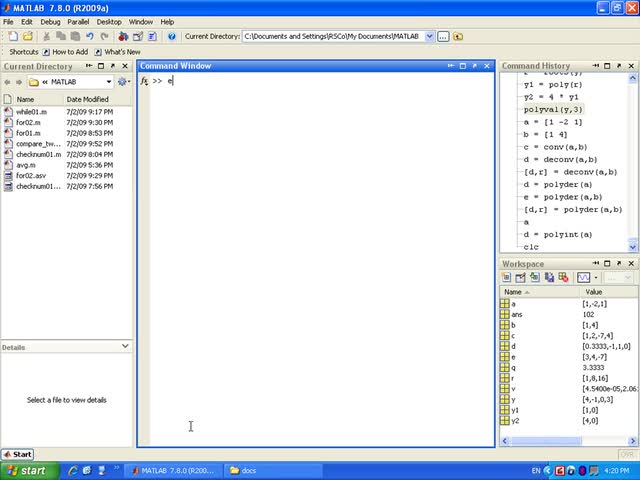Image resolution: width=640 pixels, height=480 pixels.
Task: Select file while01.m
Action: (x=31, y=112)
